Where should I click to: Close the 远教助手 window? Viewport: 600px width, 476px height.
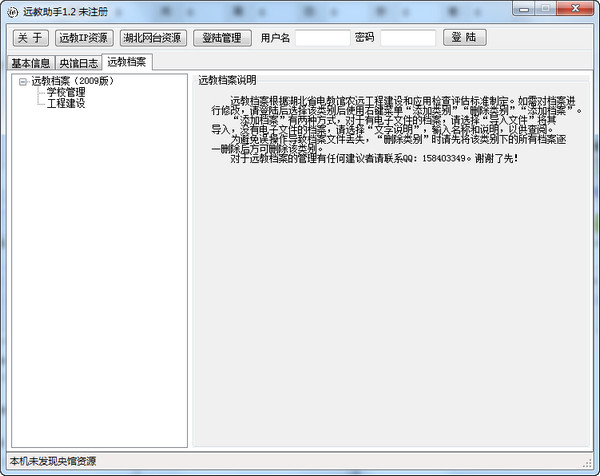(x=575, y=8)
